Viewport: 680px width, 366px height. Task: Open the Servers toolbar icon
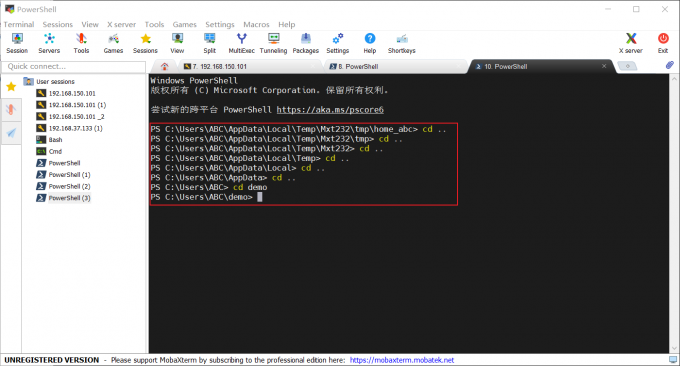coord(49,43)
